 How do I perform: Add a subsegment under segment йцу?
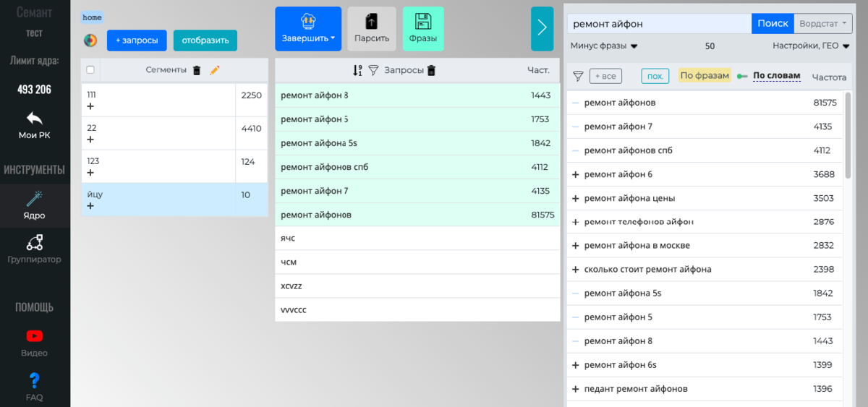pos(90,206)
